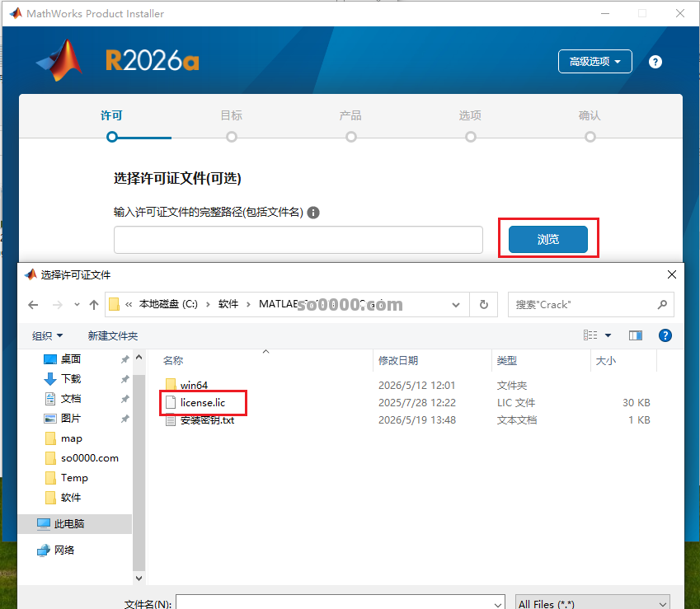Click 本地磁盘 (C:) in the address bar
The height and width of the screenshot is (609, 700).
point(168,304)
